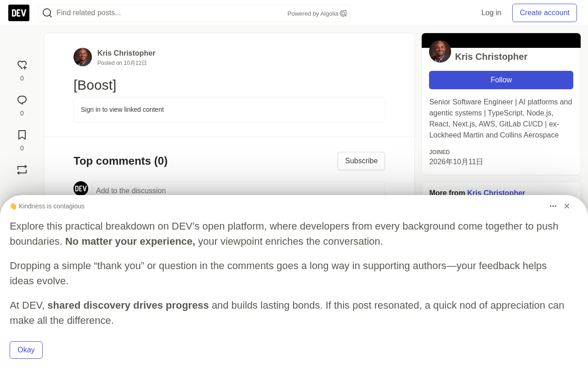Click the [Boost] post title
Viewport: 588px width, 368px height.
tap(95, 85)
